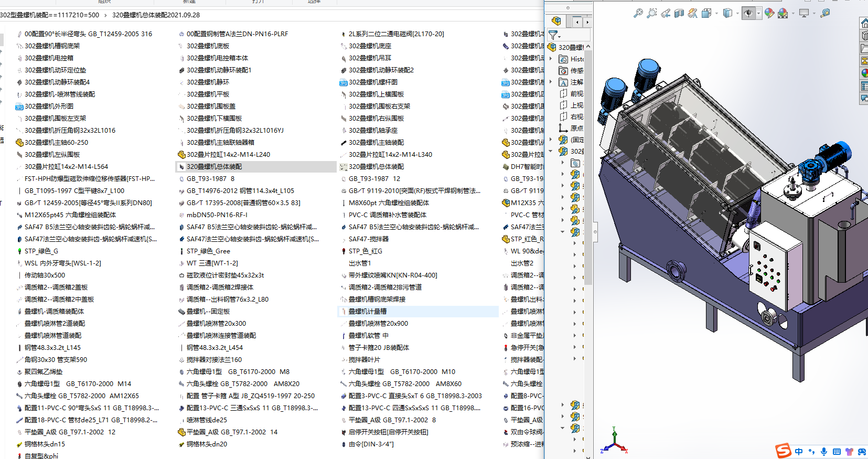The height and width of the screenshot is (459, 868).
Task: Toggle Sogou Chinese/English input mode
Action: (798, 452)
